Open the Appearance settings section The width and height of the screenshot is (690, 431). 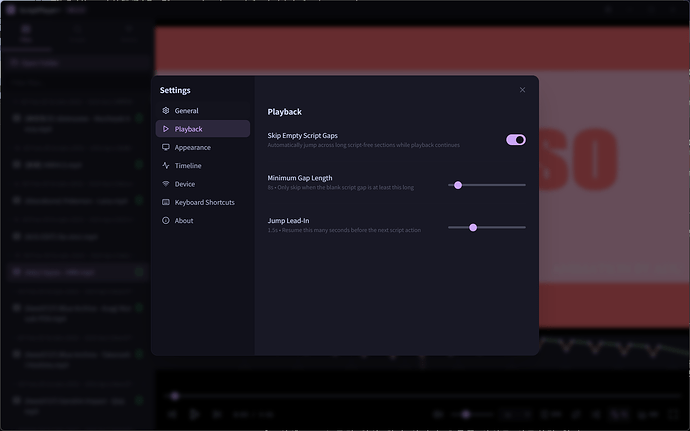203,147
